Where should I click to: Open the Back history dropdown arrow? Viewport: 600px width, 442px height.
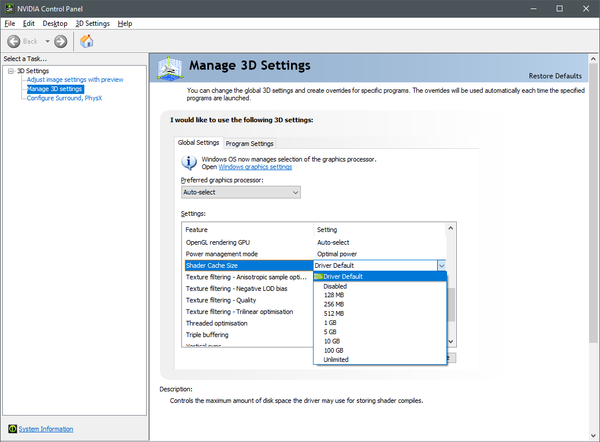[x=46, y=41]
